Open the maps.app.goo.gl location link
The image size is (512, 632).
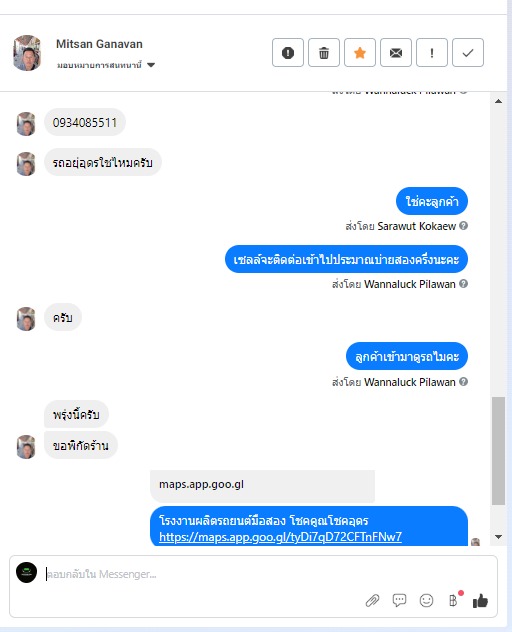point(280,537)
